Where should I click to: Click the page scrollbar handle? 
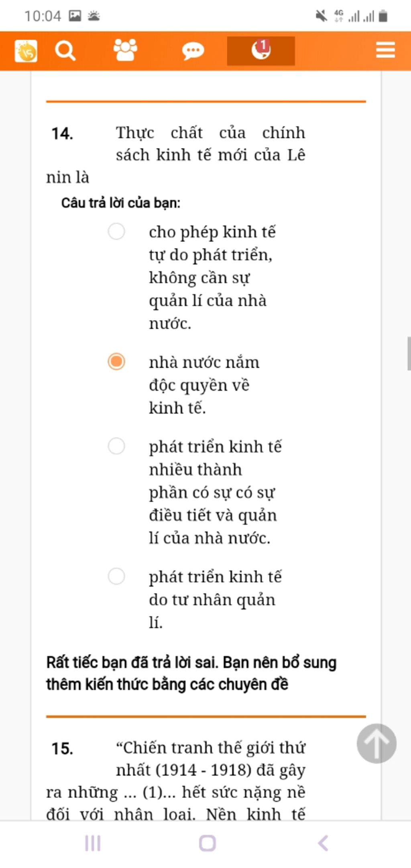[x=409, y=354]
